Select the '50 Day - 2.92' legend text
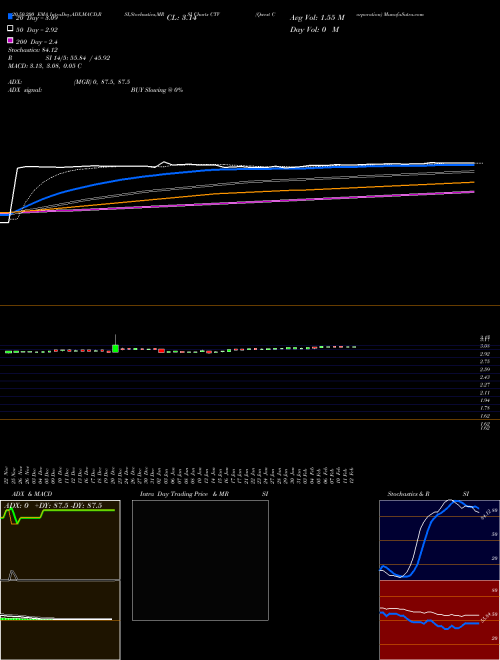This screenshot has width=500, height=660. pos(37,30)
